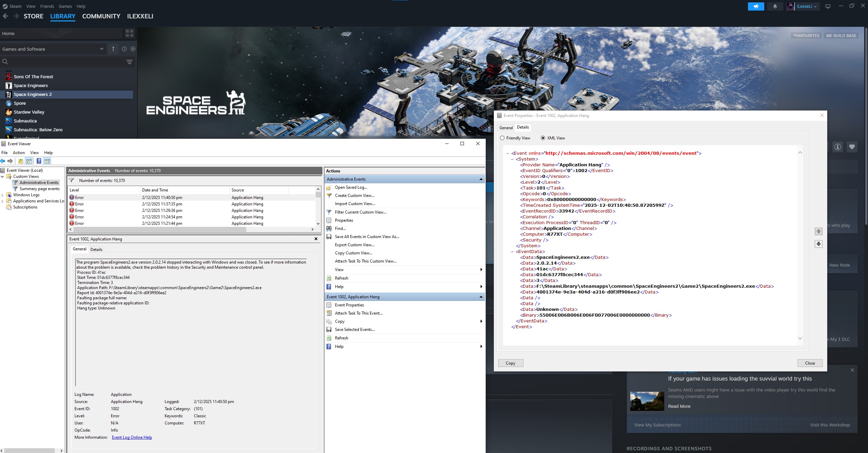Click Attach Task To This Event
The width and height of the screenshot is (868, 453).
359,313
